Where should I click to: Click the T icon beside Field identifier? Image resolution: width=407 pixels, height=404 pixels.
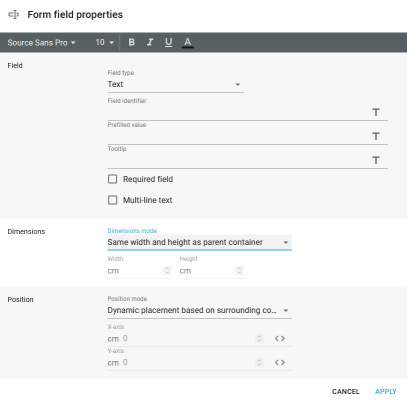[x=376, y=112]
